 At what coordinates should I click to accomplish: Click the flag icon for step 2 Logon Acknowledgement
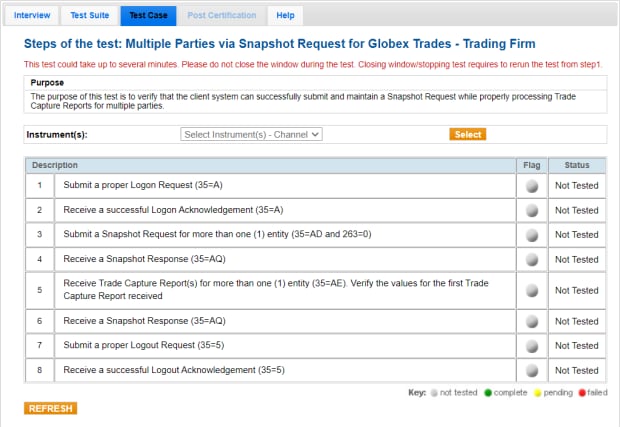[x=532, y=210]
